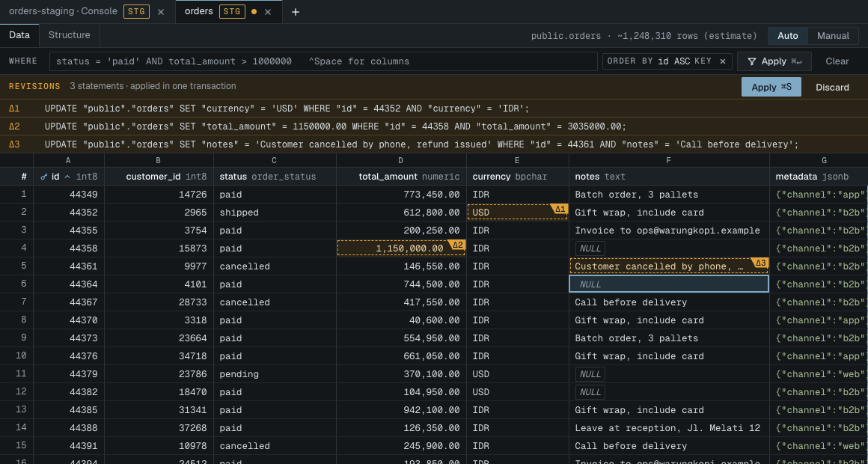868x464 pixels.
Task: Click the '3 statements · applied in one transaction' text
Action: click(x=153, y=86)
